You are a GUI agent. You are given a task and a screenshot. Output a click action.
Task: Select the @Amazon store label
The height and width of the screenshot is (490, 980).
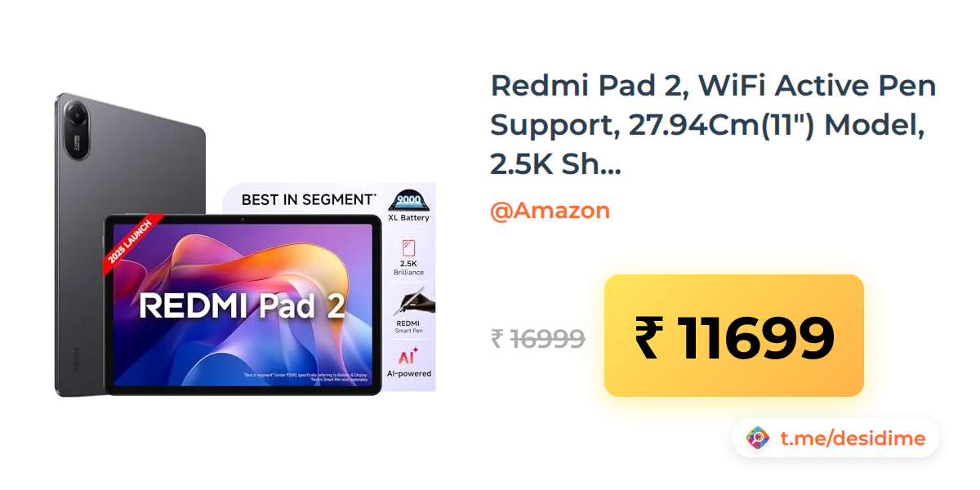coord(550,211)
